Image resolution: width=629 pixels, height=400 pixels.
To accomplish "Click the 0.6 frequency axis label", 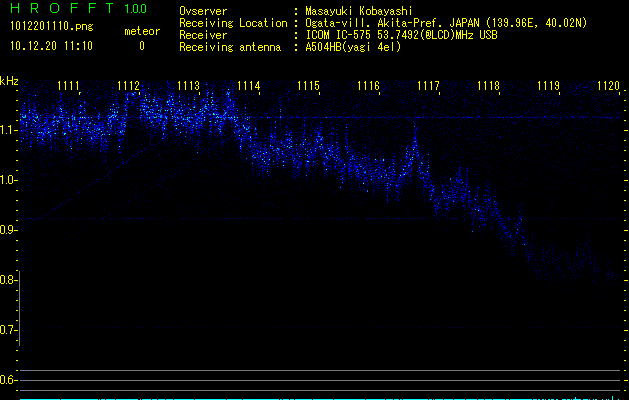I will coord(9,379).
